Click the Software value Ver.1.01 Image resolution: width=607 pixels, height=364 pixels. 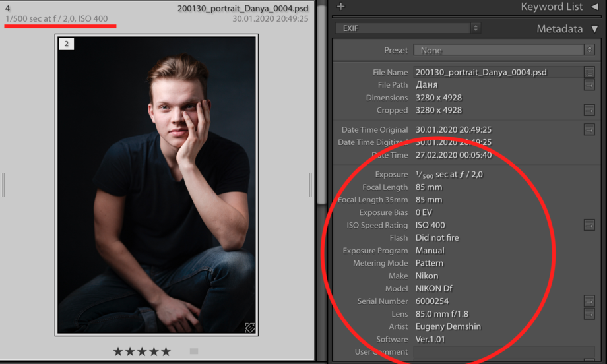click(x=430, y=339)
